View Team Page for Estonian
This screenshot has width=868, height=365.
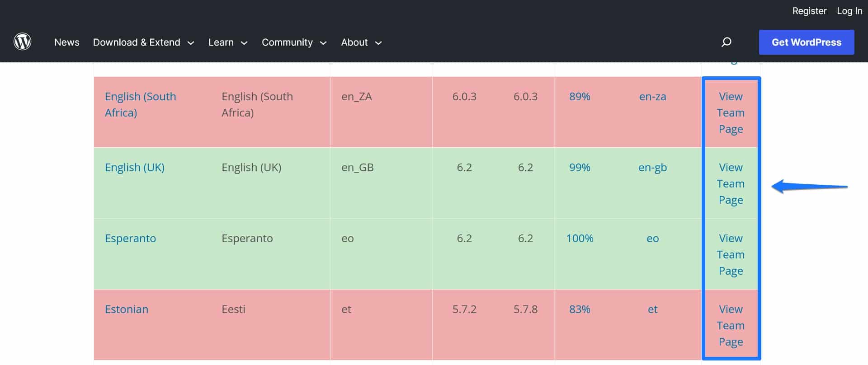tap(731, 326)
